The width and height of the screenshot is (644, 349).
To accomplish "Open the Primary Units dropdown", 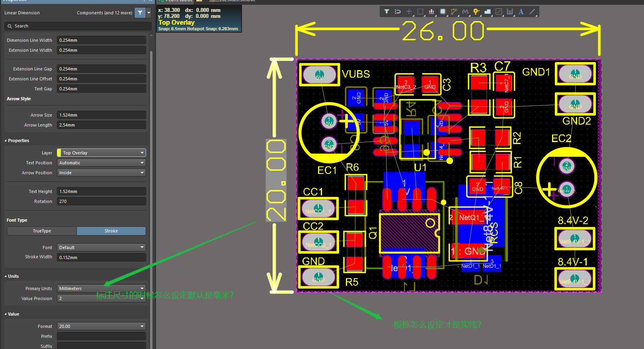I will tap(101, 289).
